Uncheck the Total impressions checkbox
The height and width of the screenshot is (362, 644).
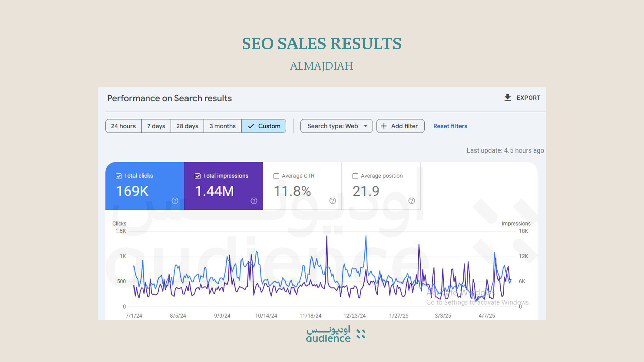198,176
